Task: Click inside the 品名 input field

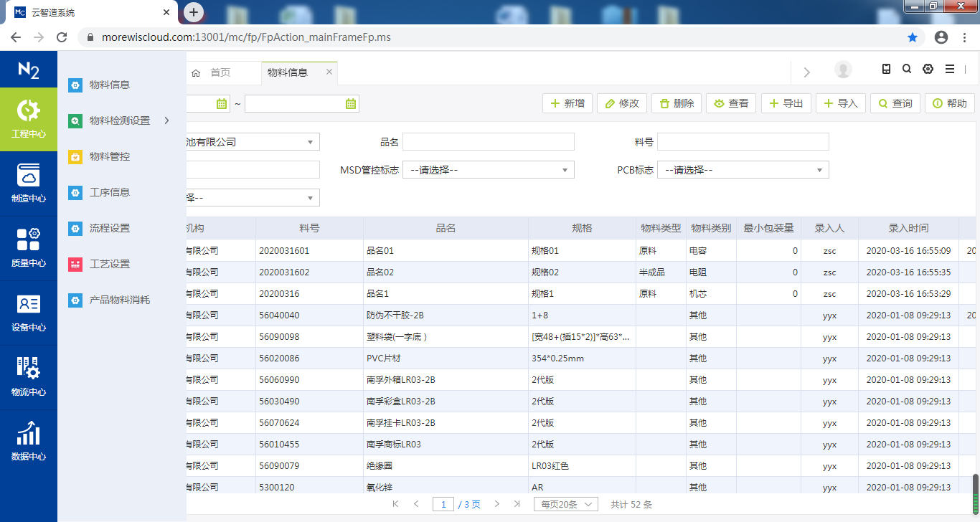Action: click(488, 141)
